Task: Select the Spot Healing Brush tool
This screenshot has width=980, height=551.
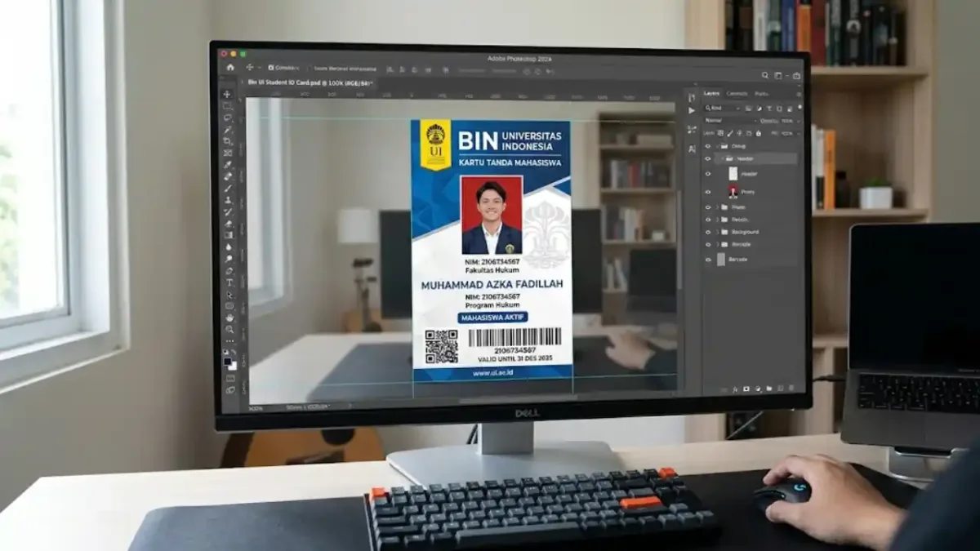Action: pos(227,176)
